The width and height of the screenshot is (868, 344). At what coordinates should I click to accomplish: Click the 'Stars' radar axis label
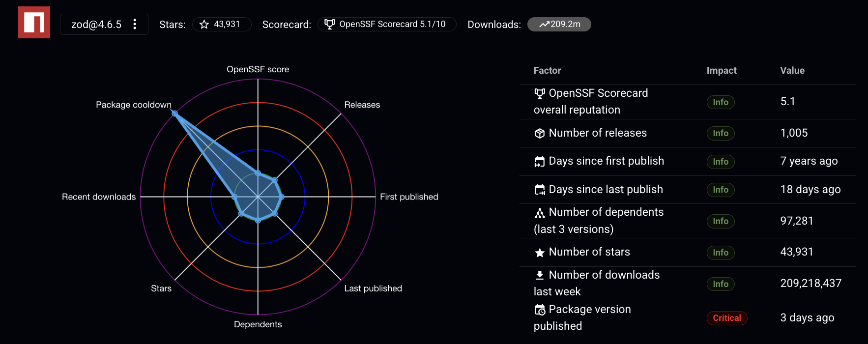tap(161, 288)
